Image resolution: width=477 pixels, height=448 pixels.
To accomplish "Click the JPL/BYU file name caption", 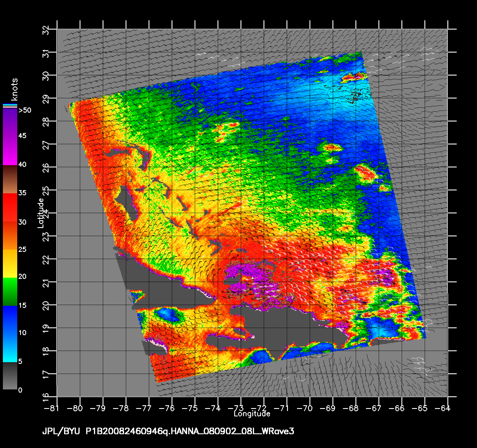I will 168,431.
